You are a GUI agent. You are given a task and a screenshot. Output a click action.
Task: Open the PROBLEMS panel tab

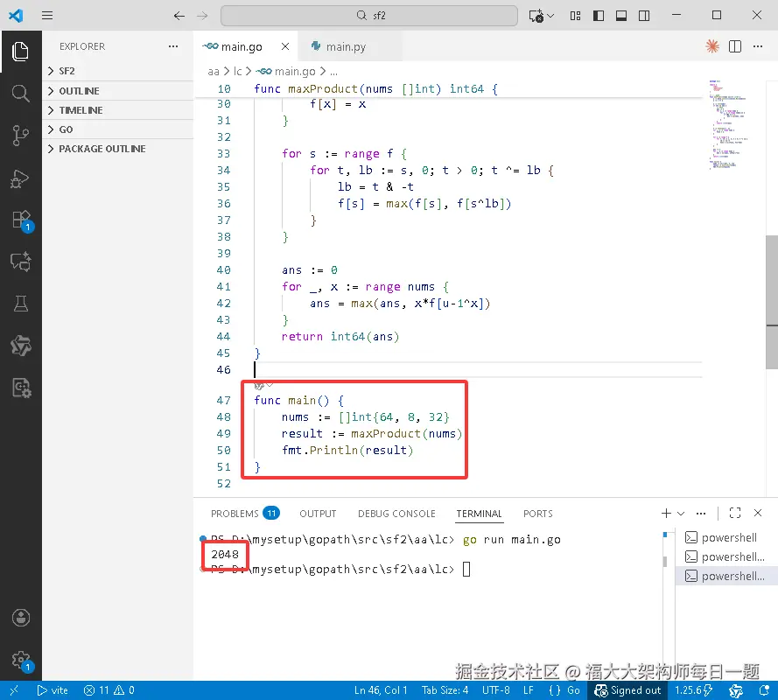pyautogui.click(x=245, y=513)
